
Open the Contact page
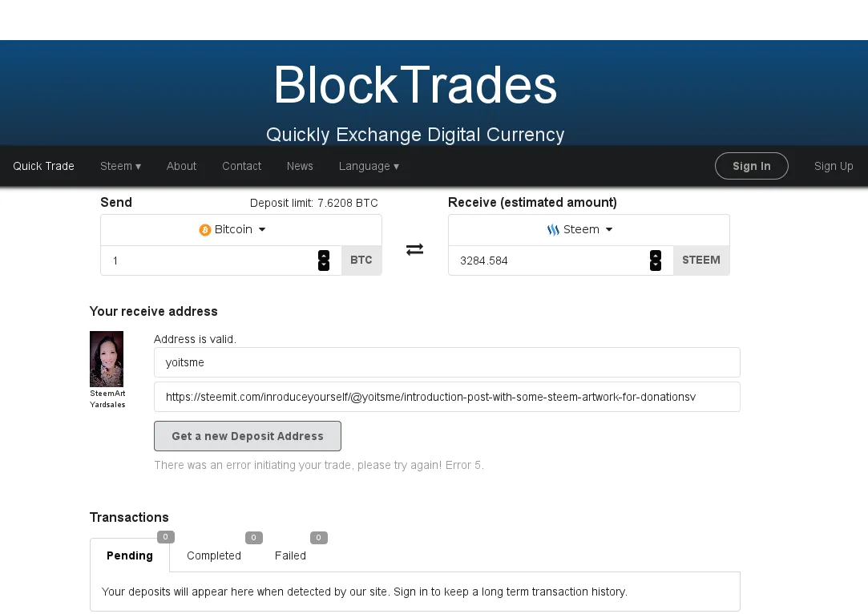(241, 166)
